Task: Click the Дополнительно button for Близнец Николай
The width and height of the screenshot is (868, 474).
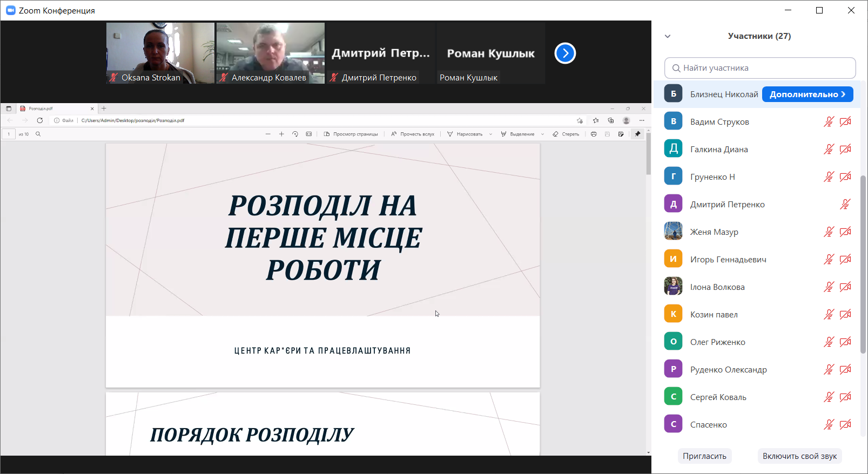Action: click(x=807, y=94)
